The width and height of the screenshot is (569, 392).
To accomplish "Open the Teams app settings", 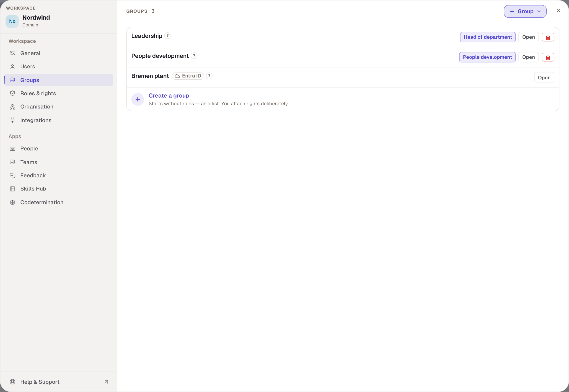I will [x=58, y=162].
